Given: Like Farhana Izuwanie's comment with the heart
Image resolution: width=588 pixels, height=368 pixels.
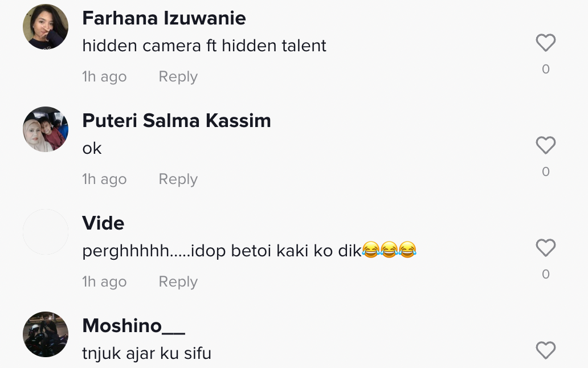Looking at the screenshot, I should [x=545, y=43].
